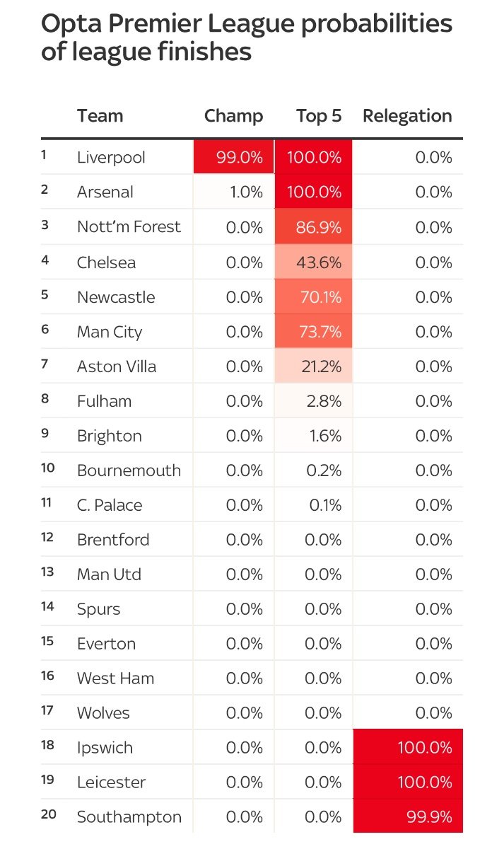Image resolution: width=504 pixels, height=849 pixels.
Task: Click Arsenal's 1.0% Champ value
Action: click(246, 192)
